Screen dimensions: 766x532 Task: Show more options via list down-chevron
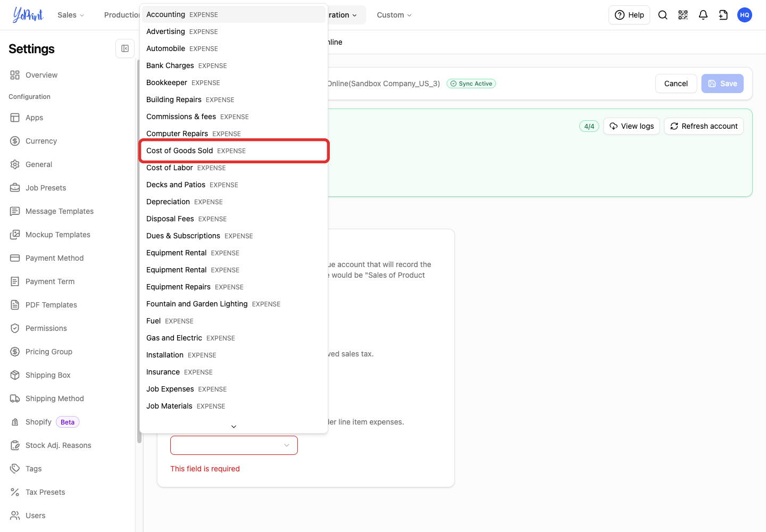(234, 427)
